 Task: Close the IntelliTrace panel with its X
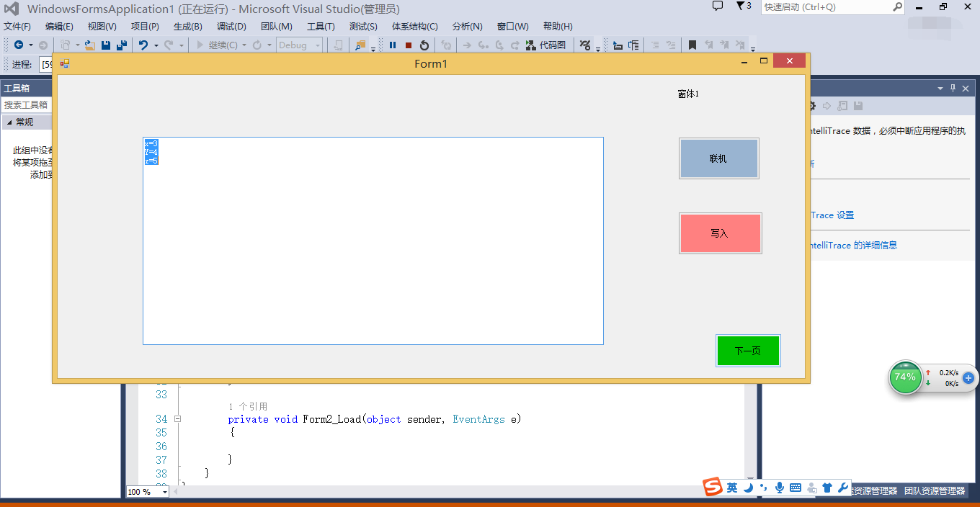tap(966, 88)
